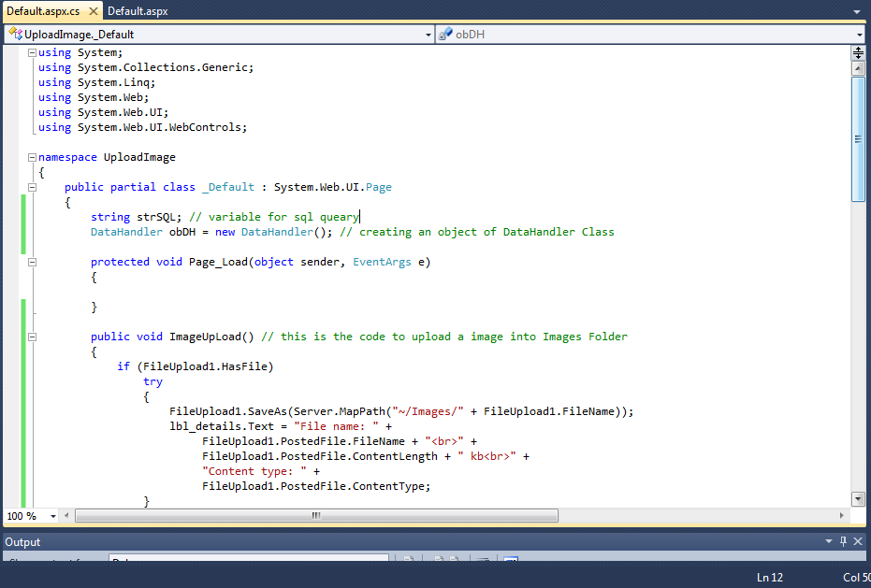Collapse the UploadImage namespace block

[32, 157]
